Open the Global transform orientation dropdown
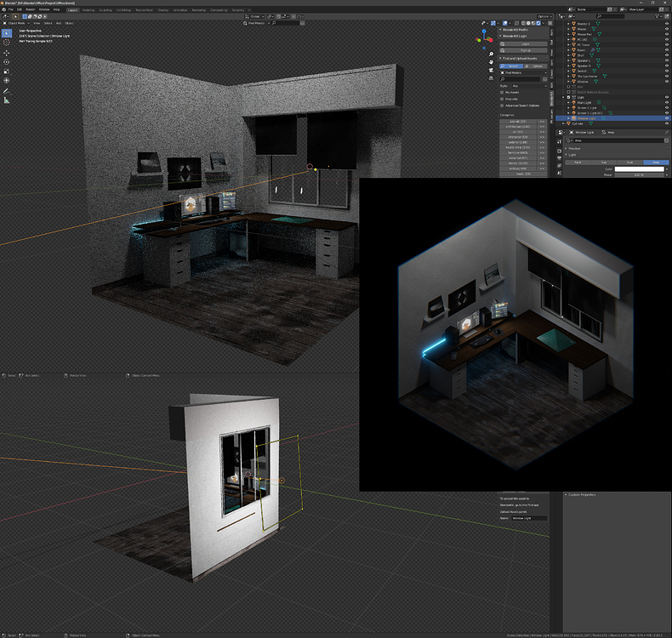This screenshot has width=672, height=638. [254, 16]
